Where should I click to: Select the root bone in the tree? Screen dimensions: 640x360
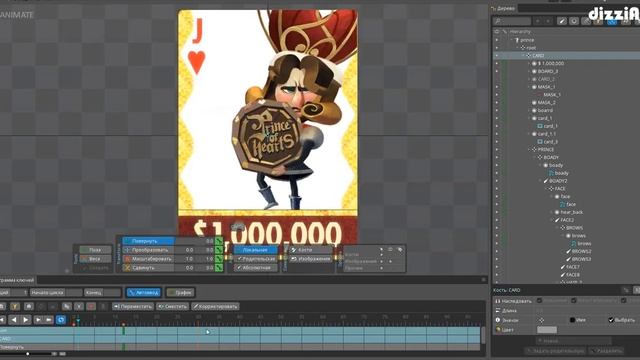pos(531,48)
